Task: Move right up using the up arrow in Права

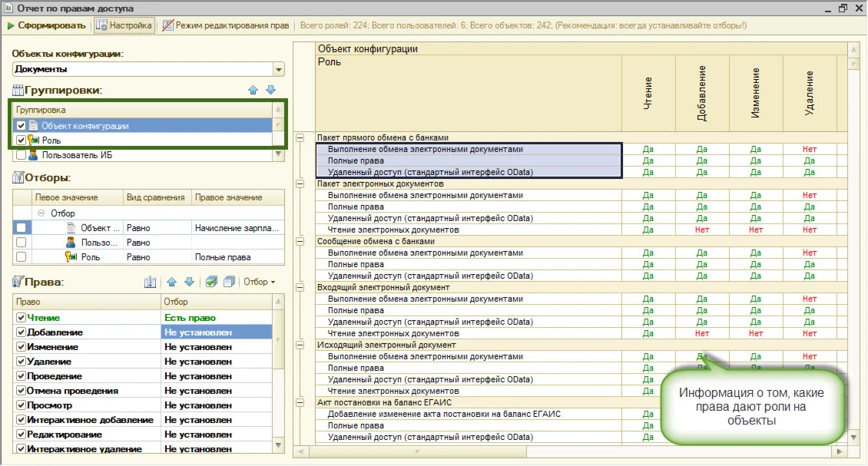Action: tap(171, 283)
